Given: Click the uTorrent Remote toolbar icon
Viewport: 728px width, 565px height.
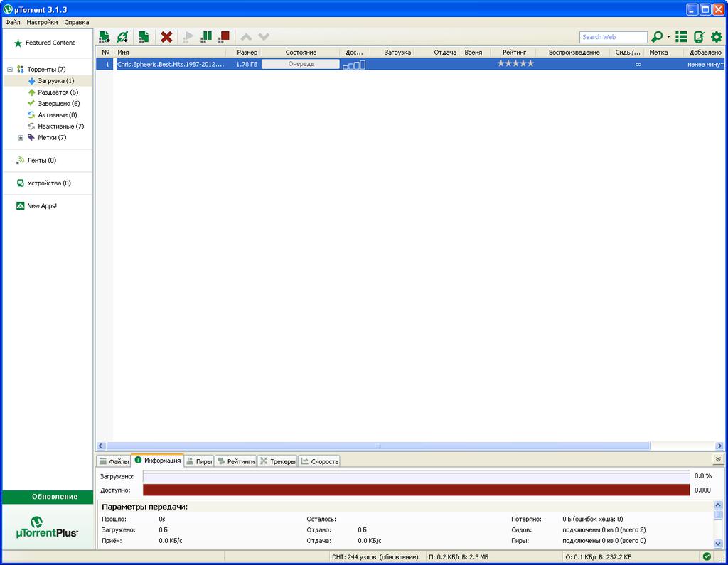Looking at the screenshot, I should 699,37.
